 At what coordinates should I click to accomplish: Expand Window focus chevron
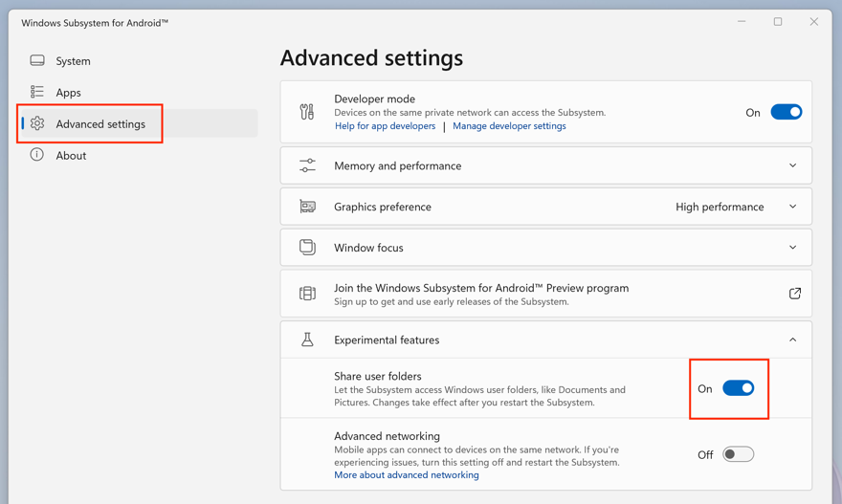pyautogui.click(x=792, y=248)
